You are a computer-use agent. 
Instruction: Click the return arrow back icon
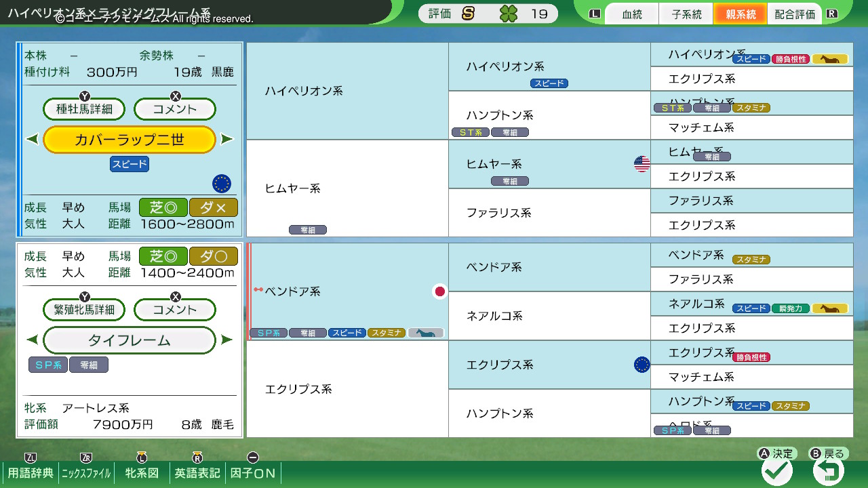click(x=828, y=470)
